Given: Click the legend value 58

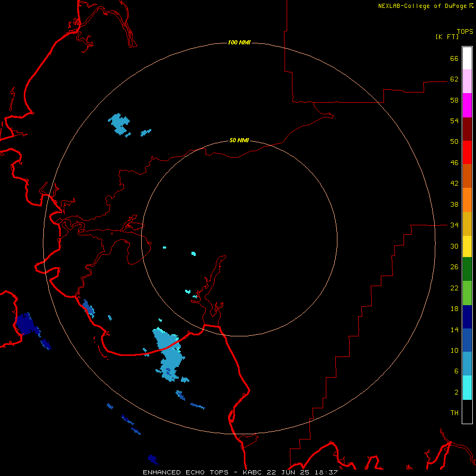Looking at the screenshot, I should point(454,100).
